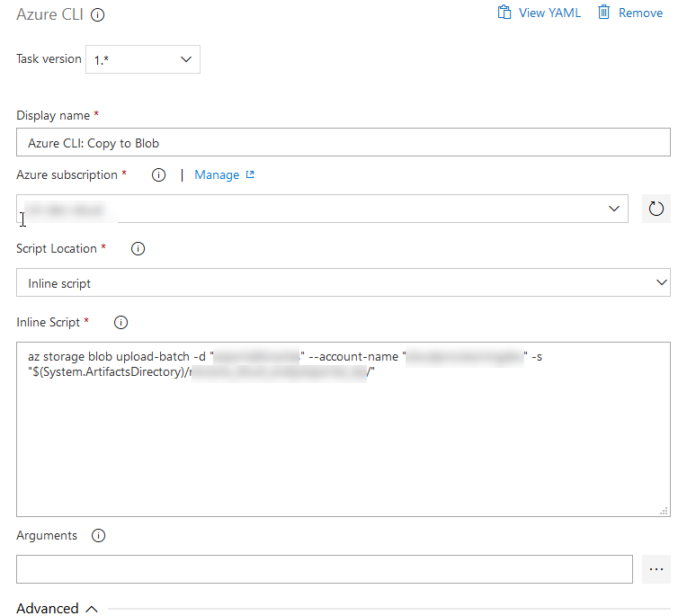Click the trash can icon to remove task
678x616 pixels.
(x=604, y=13)
